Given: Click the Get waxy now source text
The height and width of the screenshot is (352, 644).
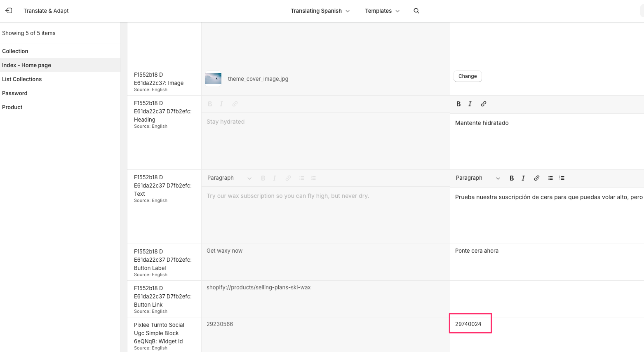Looking at the screenshot, I should pyautogui.click(x=225, y=251).
